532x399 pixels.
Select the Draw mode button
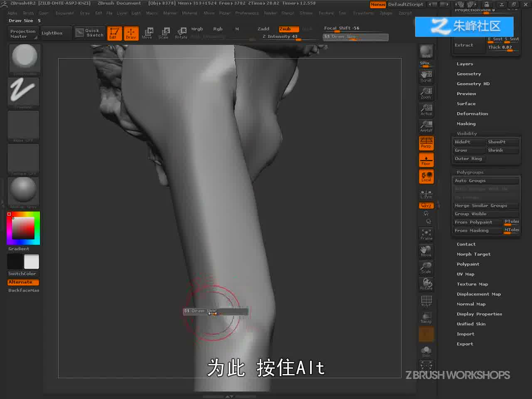click(x=131, y=33)
